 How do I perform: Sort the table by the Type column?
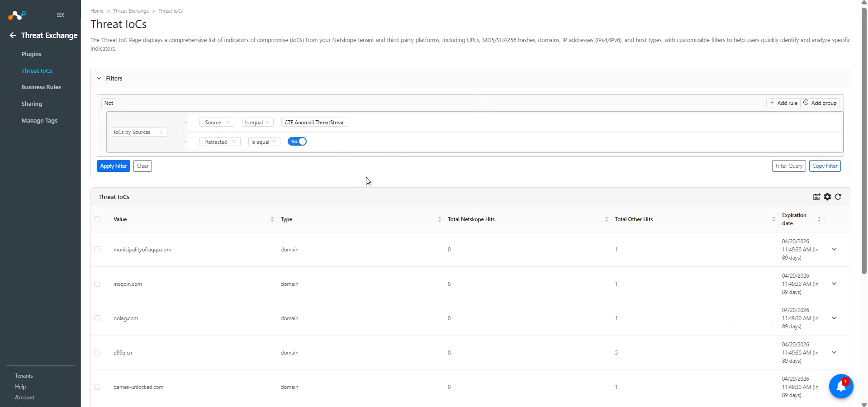pos(439,219)
